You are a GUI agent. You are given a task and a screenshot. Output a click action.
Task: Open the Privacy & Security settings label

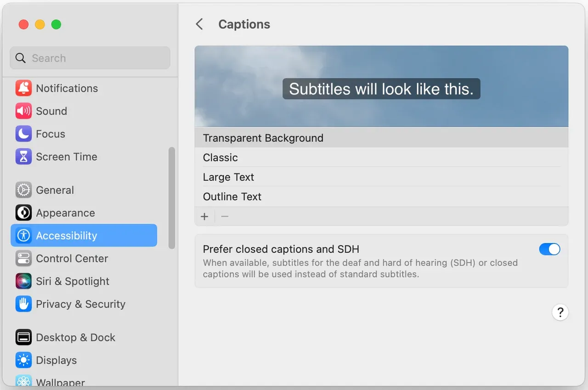[81, 304]
